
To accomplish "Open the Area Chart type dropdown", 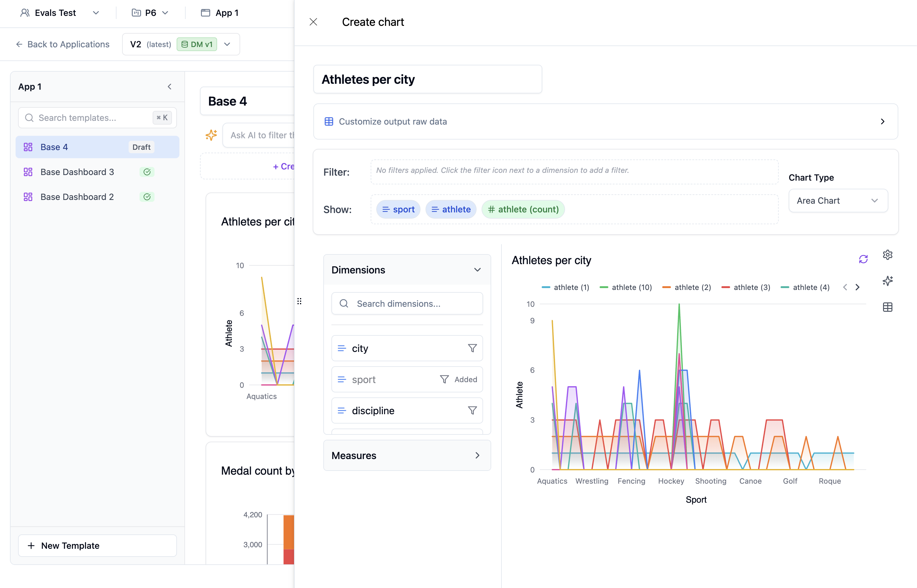I will [838, 201].
